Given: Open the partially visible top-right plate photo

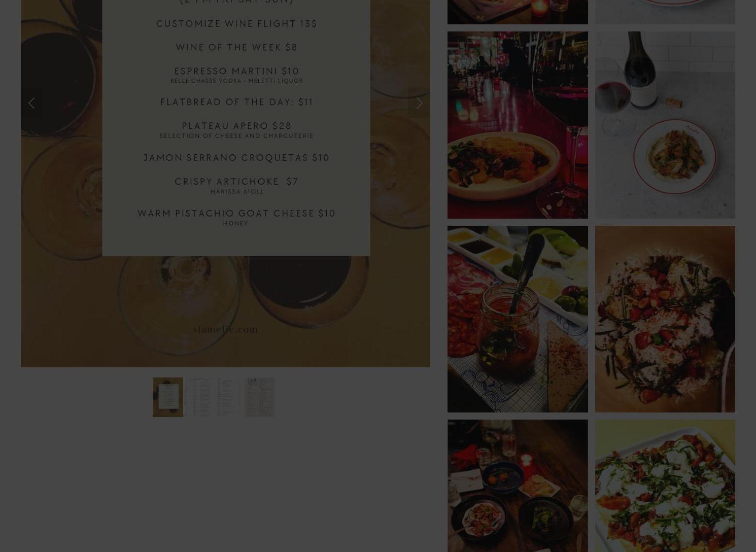Looking at the screenshot, I should [x=665, y=12].
